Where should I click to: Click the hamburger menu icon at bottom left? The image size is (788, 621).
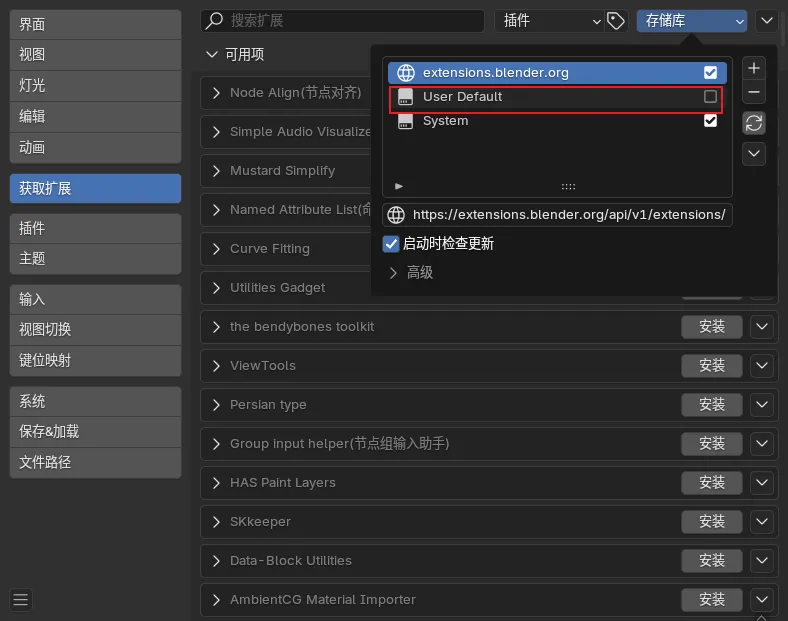click(x=21, y=600)
